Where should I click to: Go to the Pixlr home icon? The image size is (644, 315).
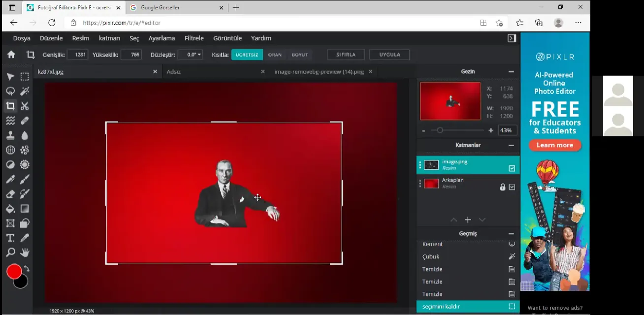[x=11, y=55]
